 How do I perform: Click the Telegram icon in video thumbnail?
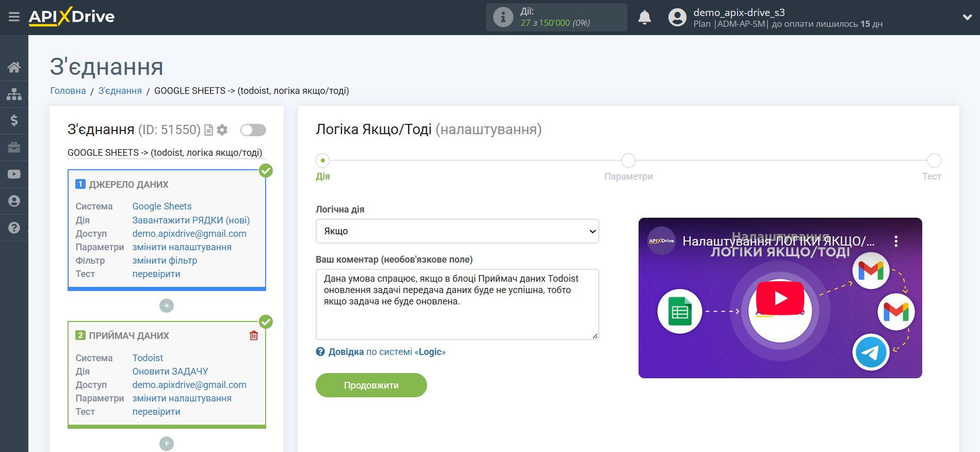871,352
